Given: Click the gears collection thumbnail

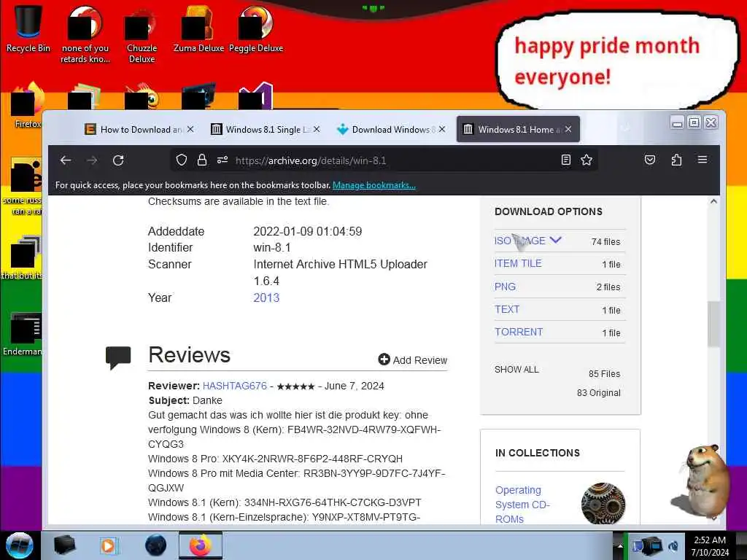Looking at the screenshot, I should tap(603, 503).
